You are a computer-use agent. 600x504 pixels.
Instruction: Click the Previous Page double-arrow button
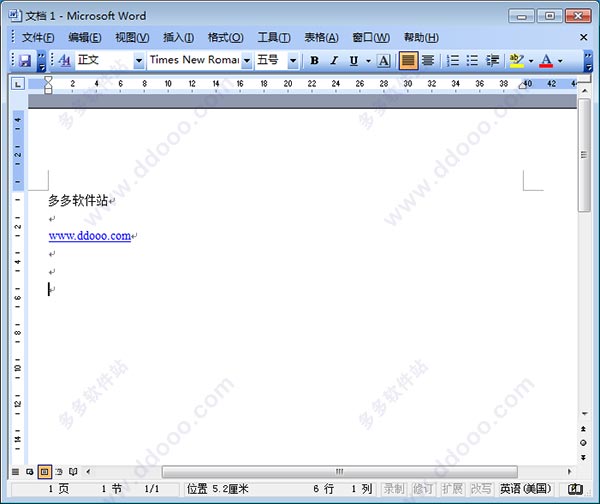tap(583, 429)
